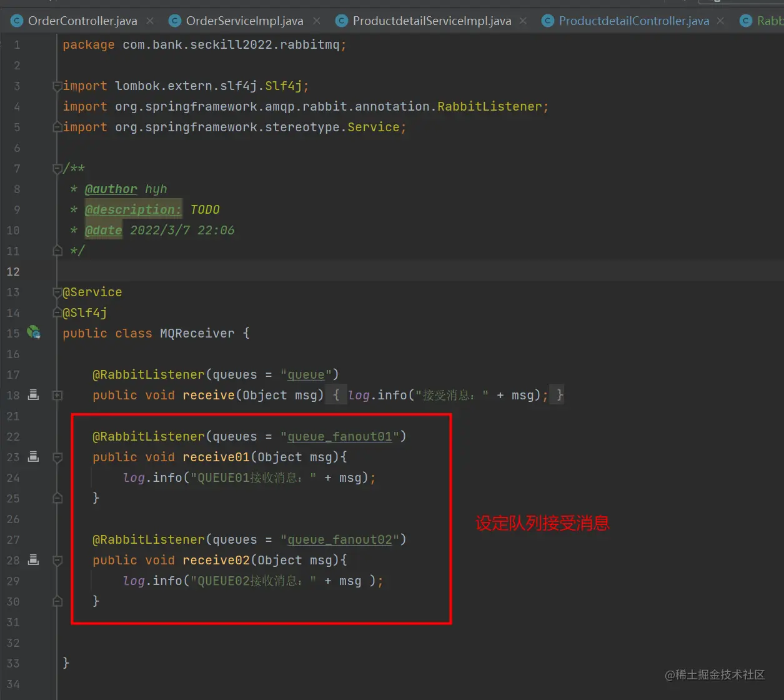Viewport: 784px width, 700px height.
Task: Click the gutter icon on line 28
Action: pos(34,560)
